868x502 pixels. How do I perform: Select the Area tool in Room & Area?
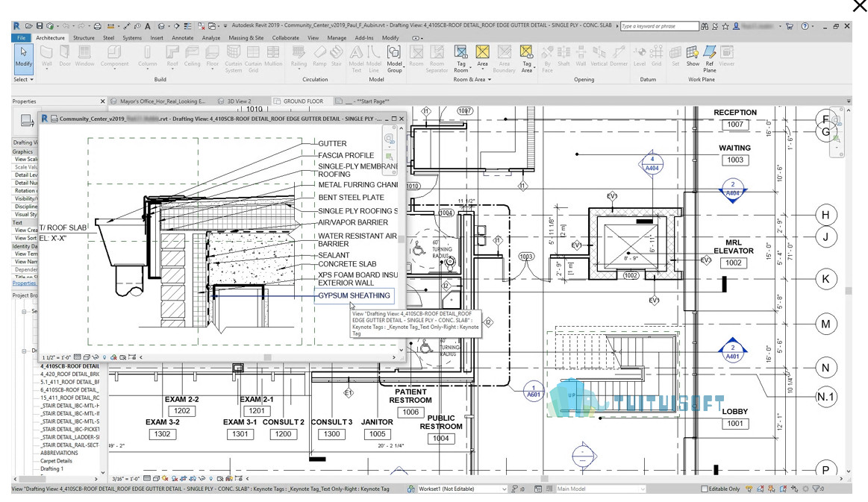[x=483, y=56]
